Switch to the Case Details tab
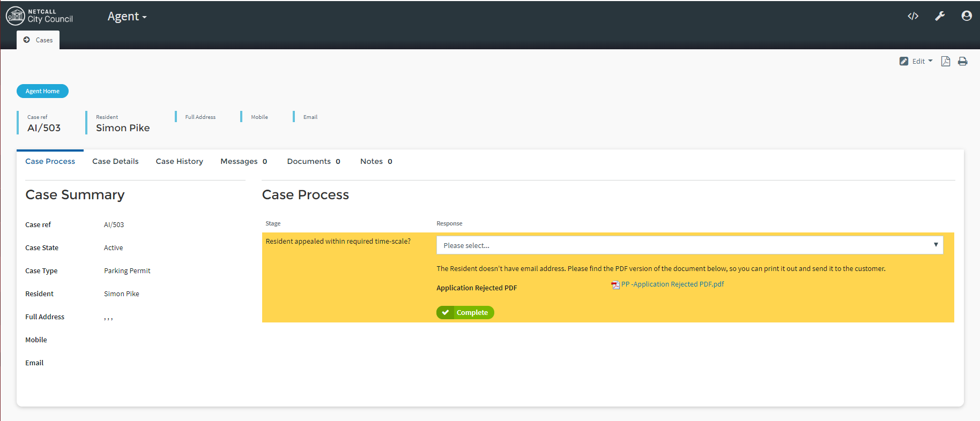Viewport: 980px width, 421px height. point(115,161)
